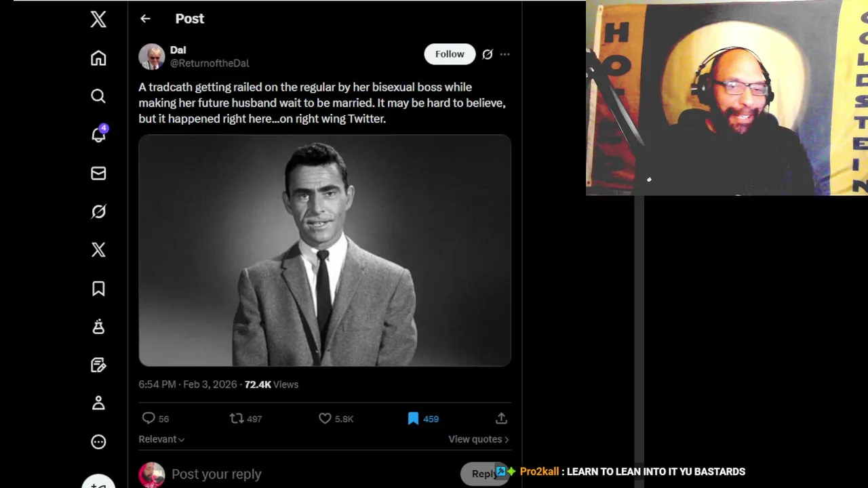The width and height of the screenshot is (868, 488).
Task: Open Notifications bell icon
Action: coord(98,135)
